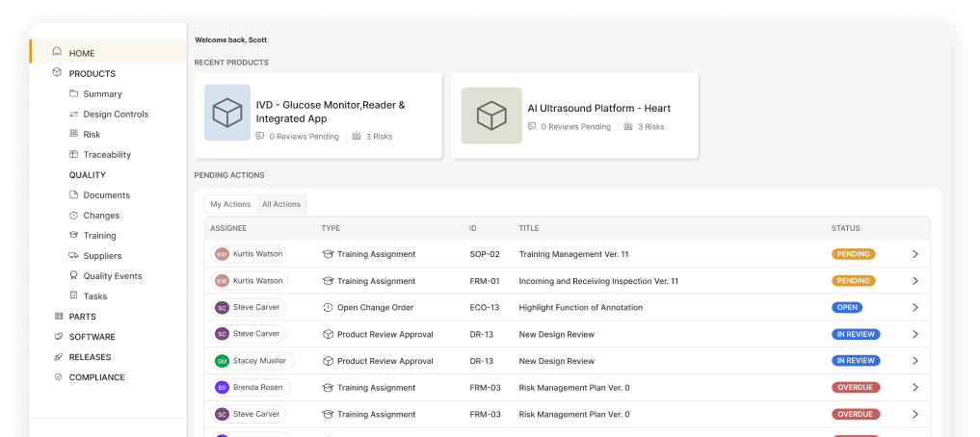The image size is (980, 437).
Task: Click the Design Controls sidebar icon
Action: point(74,115)
